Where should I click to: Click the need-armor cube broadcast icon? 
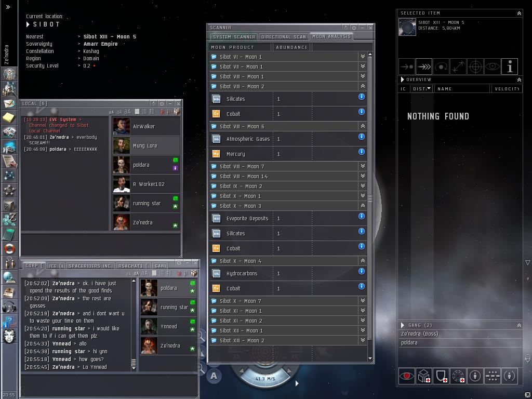[x=424, y=376]
